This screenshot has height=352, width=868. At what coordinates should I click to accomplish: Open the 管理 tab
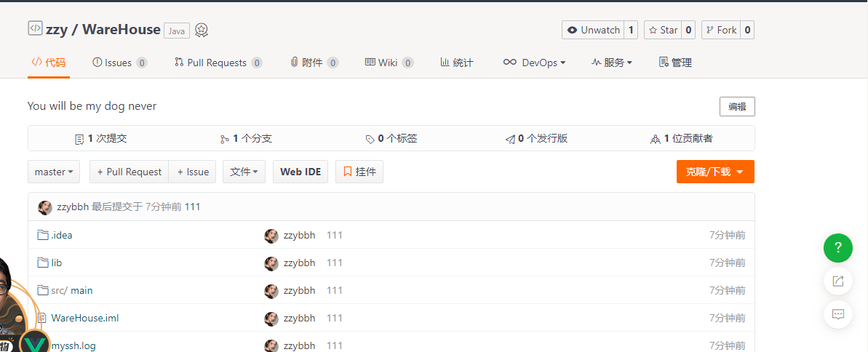[675, 63]
